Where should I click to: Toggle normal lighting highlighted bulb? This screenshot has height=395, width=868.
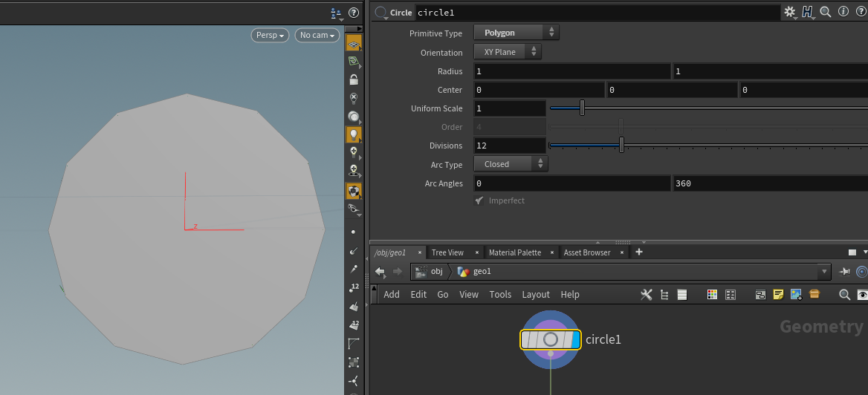354,134
